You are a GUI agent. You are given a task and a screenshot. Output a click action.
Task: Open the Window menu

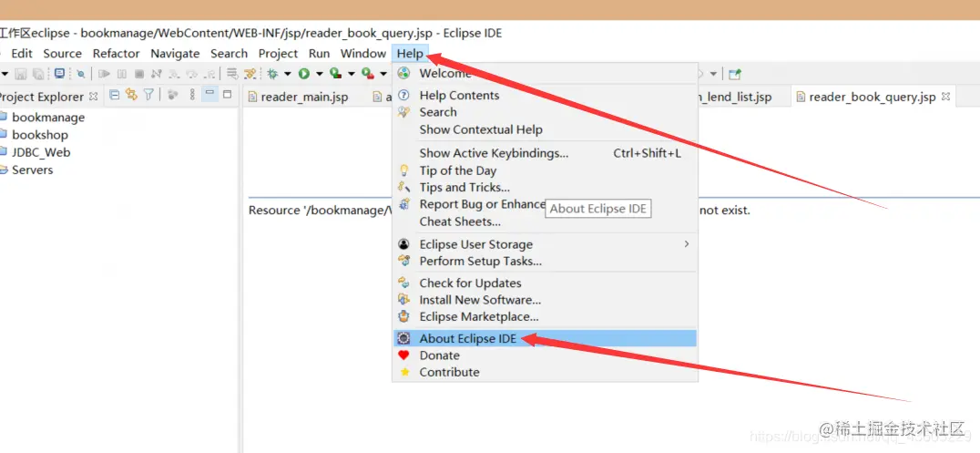(x=363, y=54)
